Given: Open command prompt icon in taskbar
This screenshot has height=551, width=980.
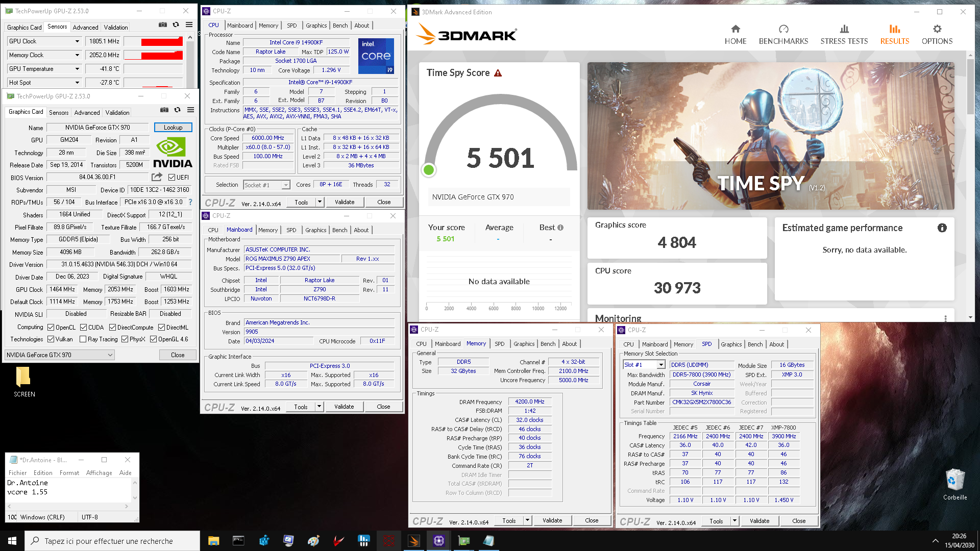Looking at the screenshot, I should point(238,541).
